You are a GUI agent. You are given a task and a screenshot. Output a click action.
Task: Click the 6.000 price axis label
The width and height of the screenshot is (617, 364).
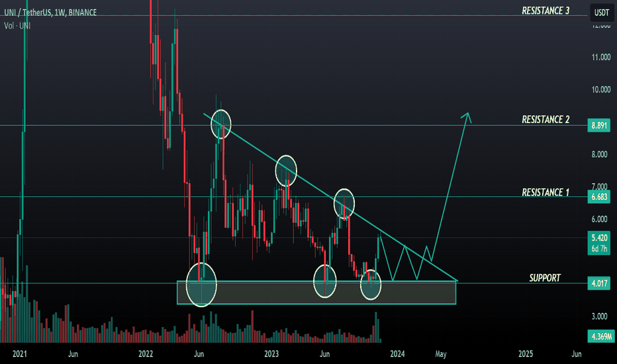pyautogui.click(x=599, y=219)
